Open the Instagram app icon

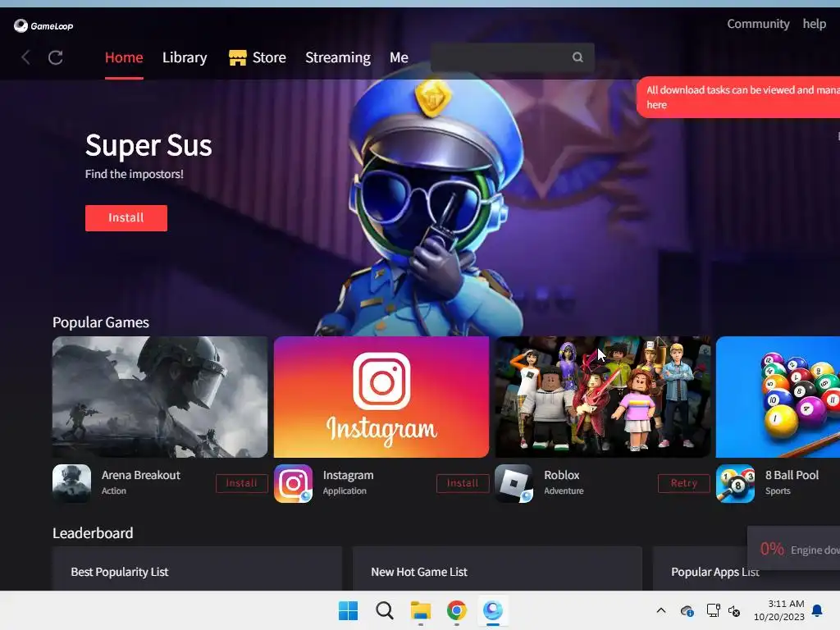[293, 483]
